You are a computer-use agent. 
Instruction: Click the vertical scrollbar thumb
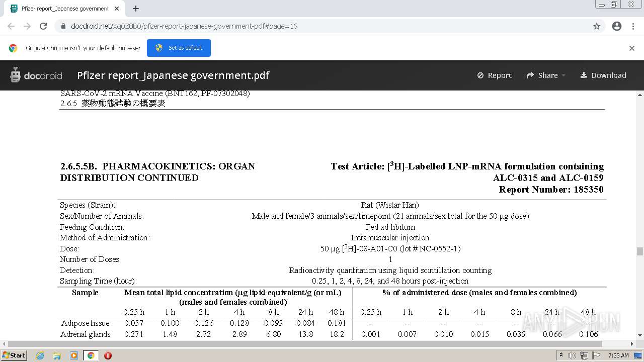coord(639,251)
